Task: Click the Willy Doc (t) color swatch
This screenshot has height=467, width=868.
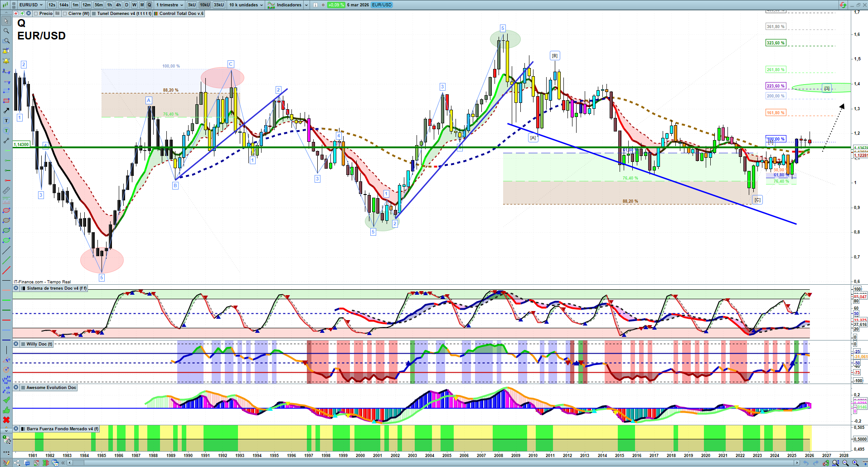Action: [x=23, y=344]
